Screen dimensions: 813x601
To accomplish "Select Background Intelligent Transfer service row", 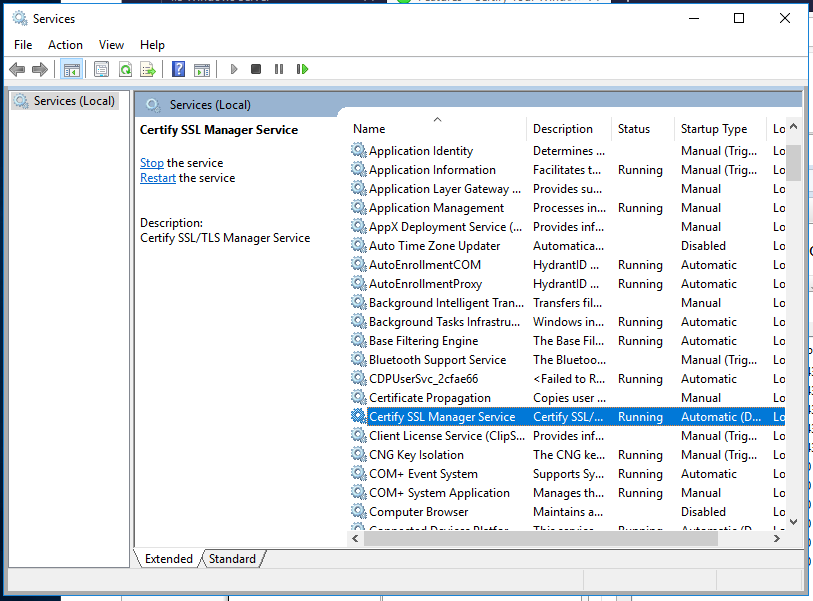I will pyautogui.click(x=568, y=302).
